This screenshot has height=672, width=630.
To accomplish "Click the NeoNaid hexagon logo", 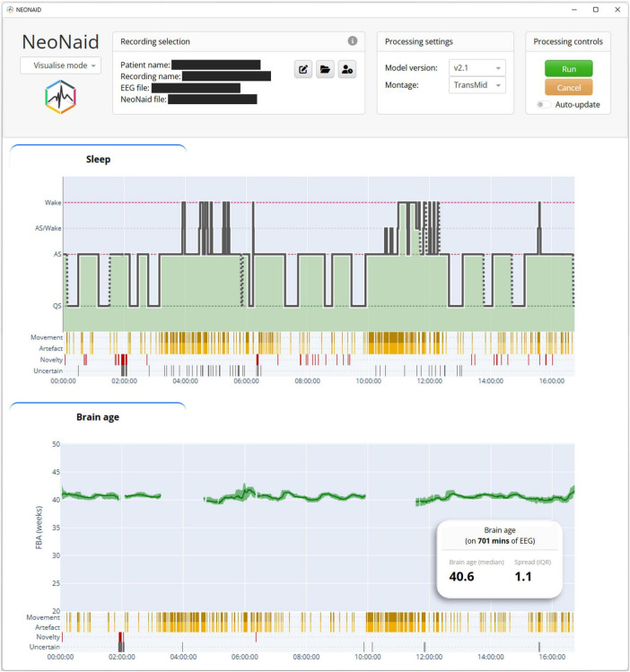I will (60, 97).
